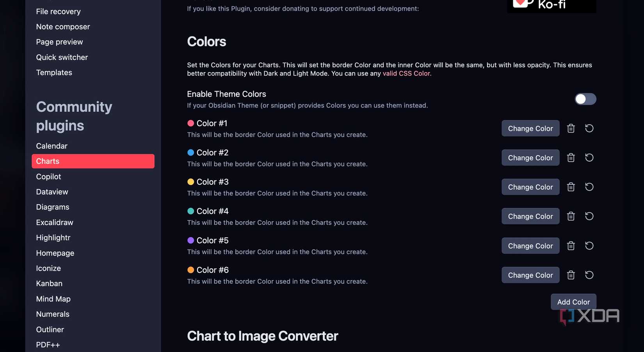The image size is (644, 352).
Task: Click the Ko-fi donation badge
Action: tap(551, 5)
